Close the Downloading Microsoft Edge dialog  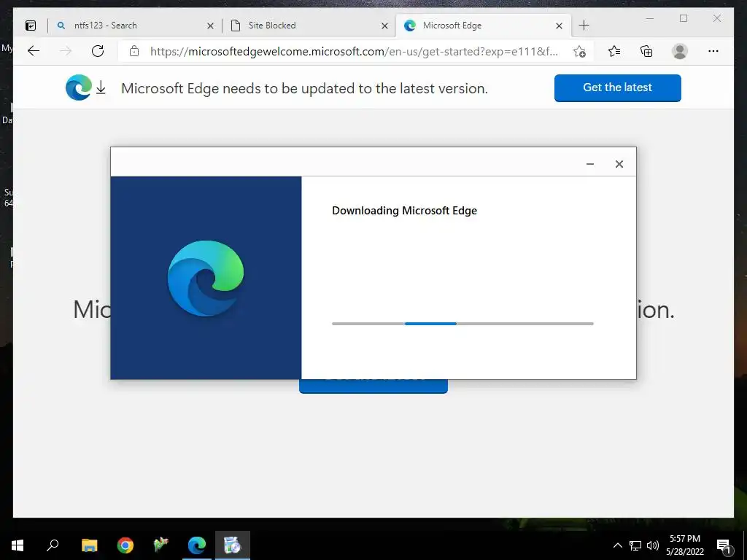tap(619, 164)
